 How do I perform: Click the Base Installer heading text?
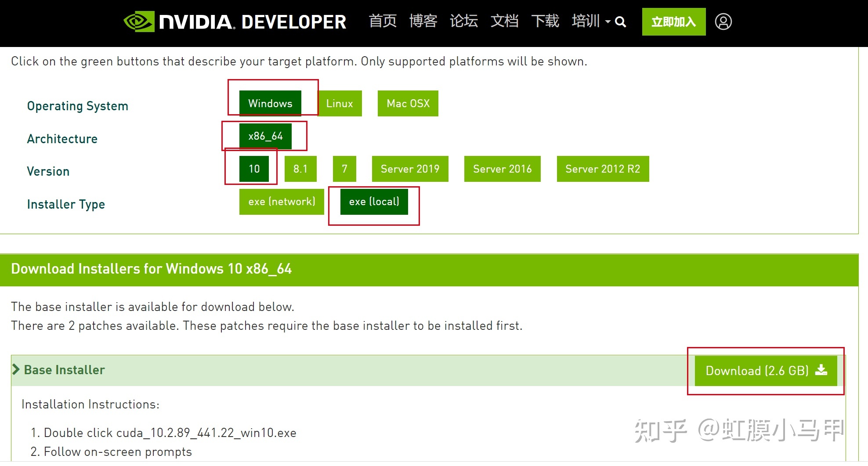point(65,370)
